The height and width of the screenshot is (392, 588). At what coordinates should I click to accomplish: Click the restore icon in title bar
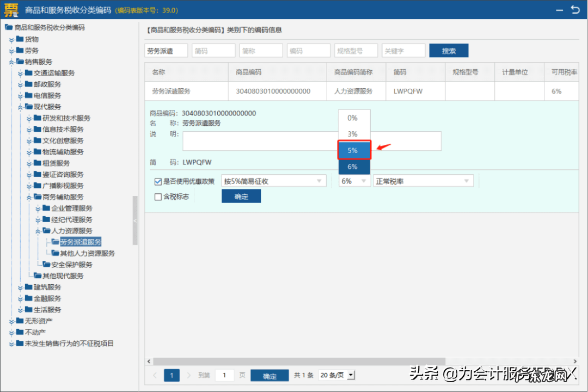(x=575, y=10)
